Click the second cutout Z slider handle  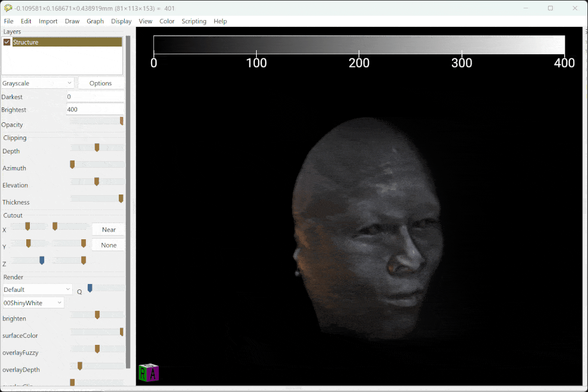click(x=83, y=261)
